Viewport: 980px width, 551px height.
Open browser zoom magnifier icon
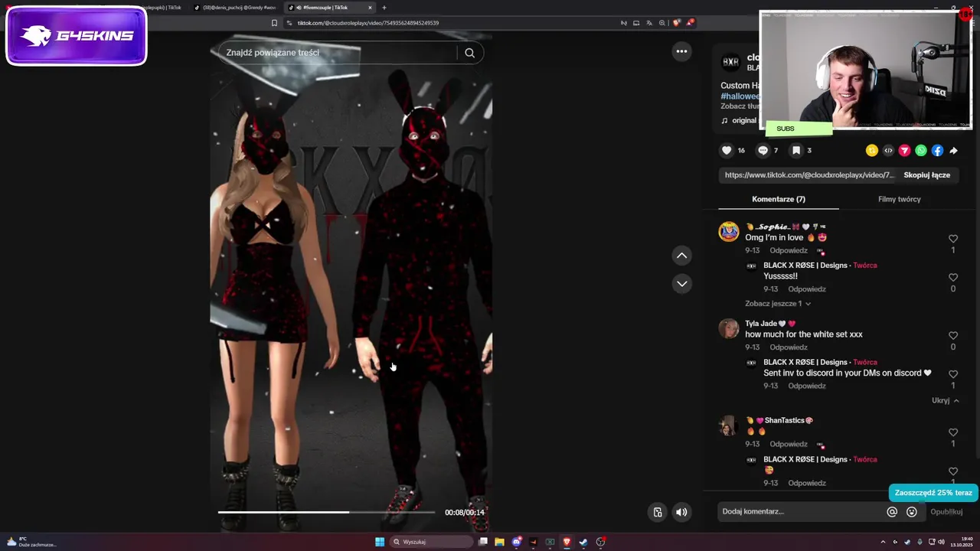point(662,23)
